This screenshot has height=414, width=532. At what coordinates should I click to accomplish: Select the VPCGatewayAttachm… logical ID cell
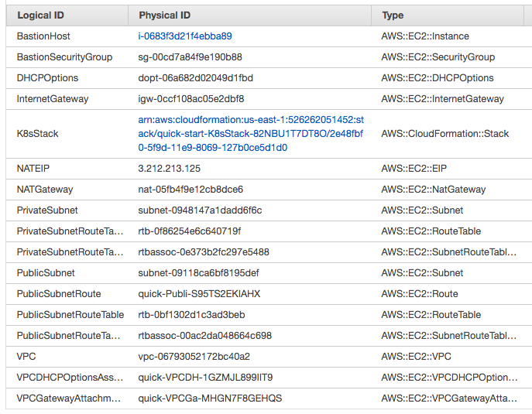tap(69, 399)
